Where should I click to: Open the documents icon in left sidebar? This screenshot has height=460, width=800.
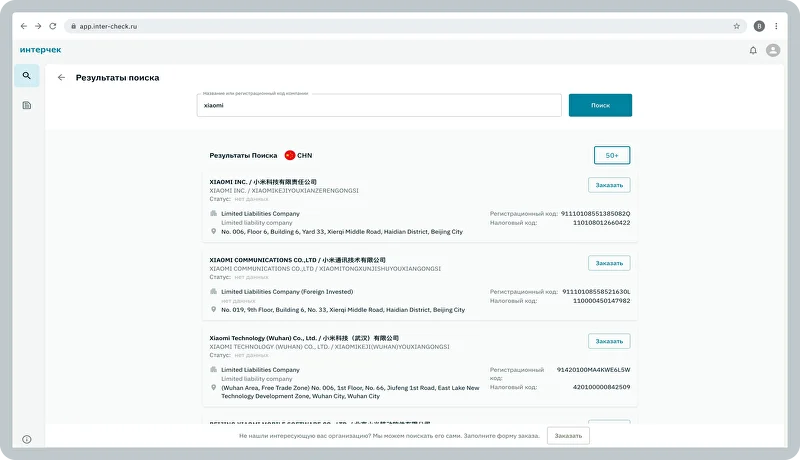tap(27, 105)
